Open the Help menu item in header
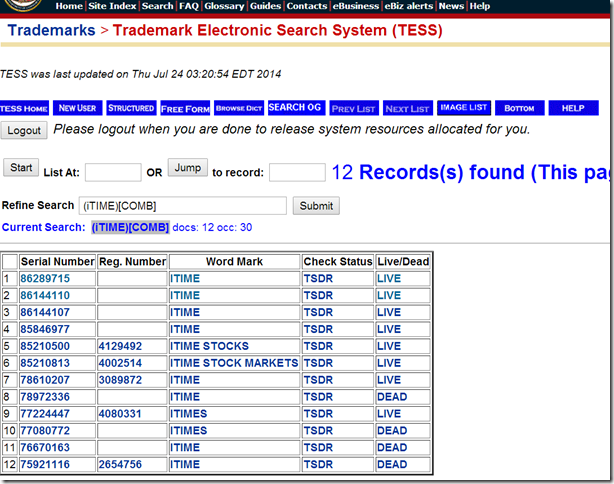The height and width of the screenshot is (484, 614). (480, 6)
